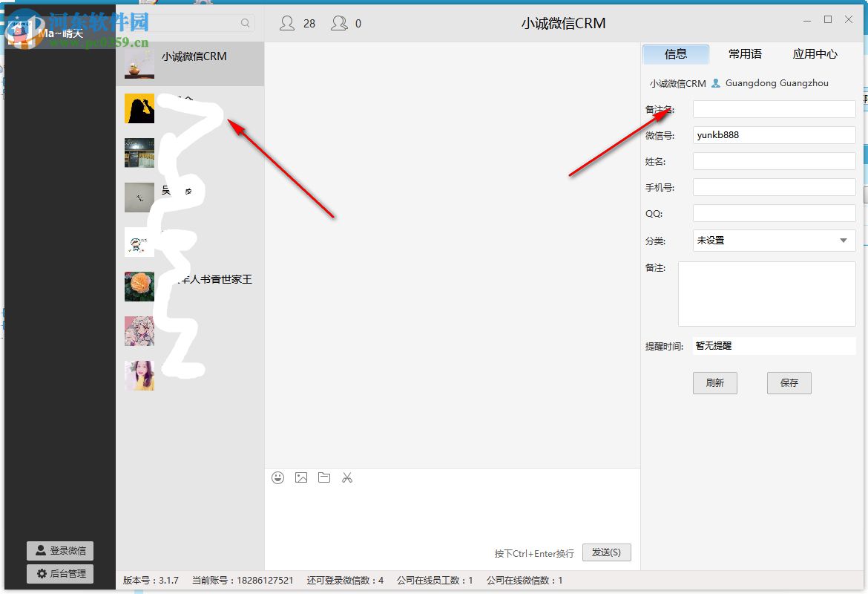The image size is (868, 594).
Task: Click the contact location person icon
Action: [x=716, y=83]
